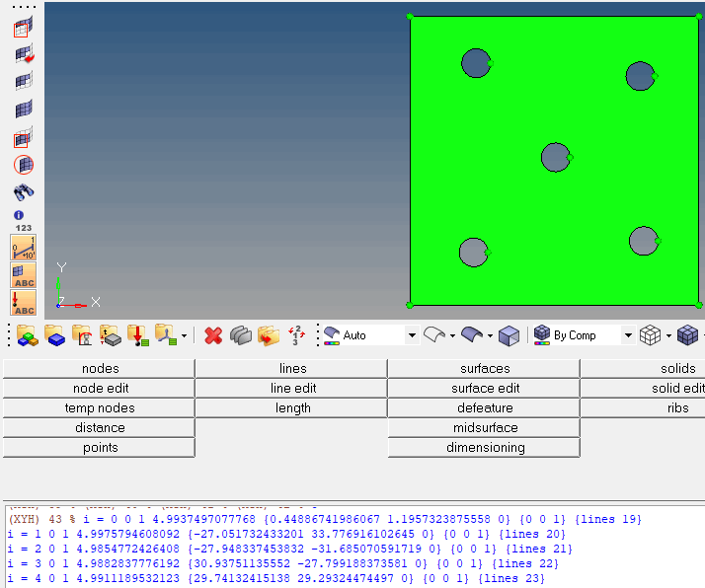The image size is (705, 588).
Task: Click the Unmask Adjacent elements icon
Action: (24, 81)
